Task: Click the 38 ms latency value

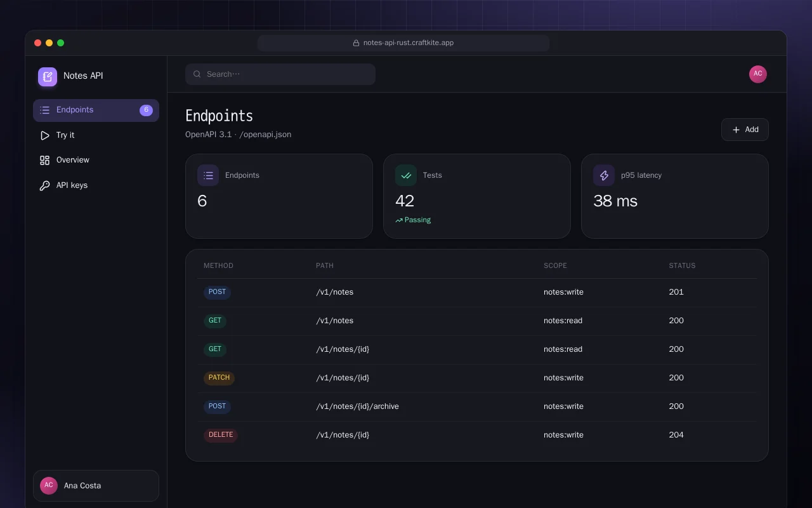Action: pyautogui.click(x=615, y=201)
